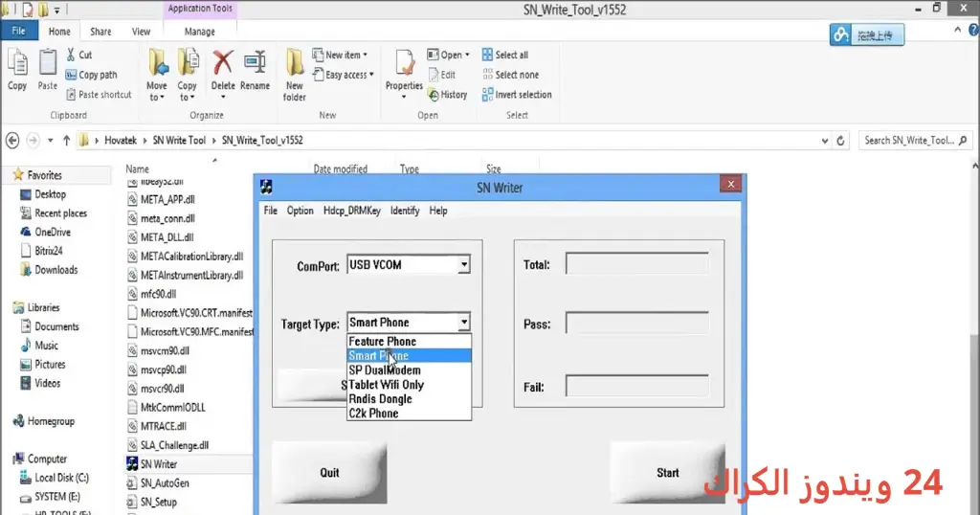Open the Hdcp_DRMKey menu
The width and height of the screenshot is (980, 515).
[352, 211]
